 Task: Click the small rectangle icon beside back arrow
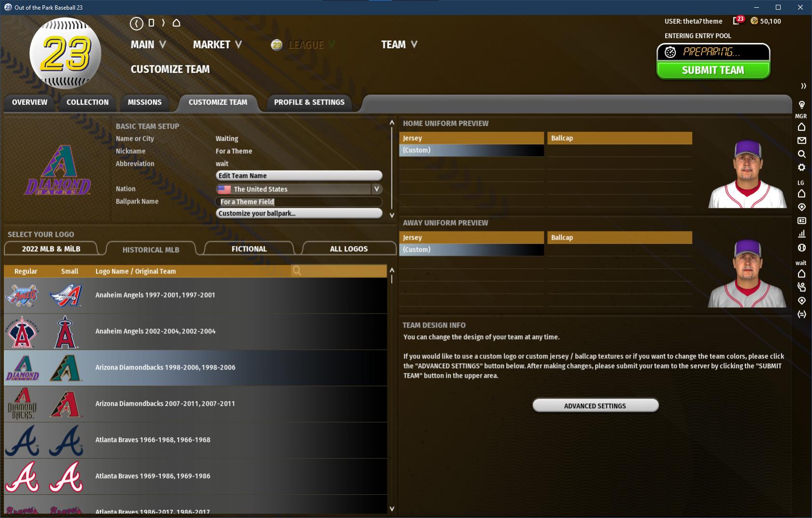click(x=151, y=23)
